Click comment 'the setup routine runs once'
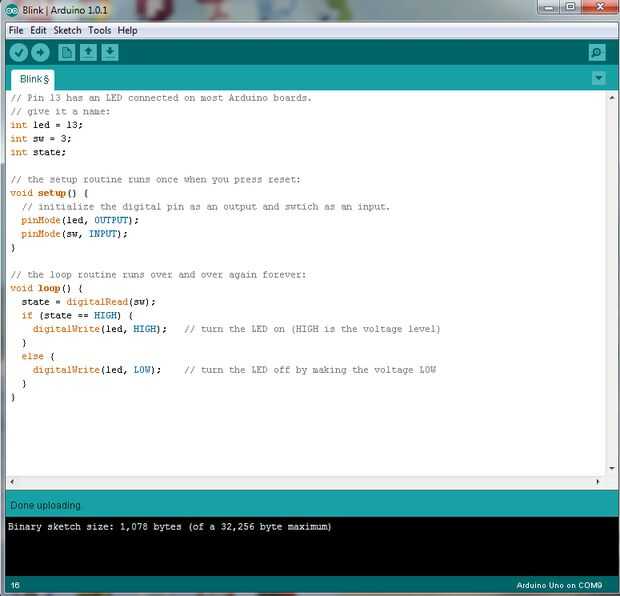 coord(155,180)
